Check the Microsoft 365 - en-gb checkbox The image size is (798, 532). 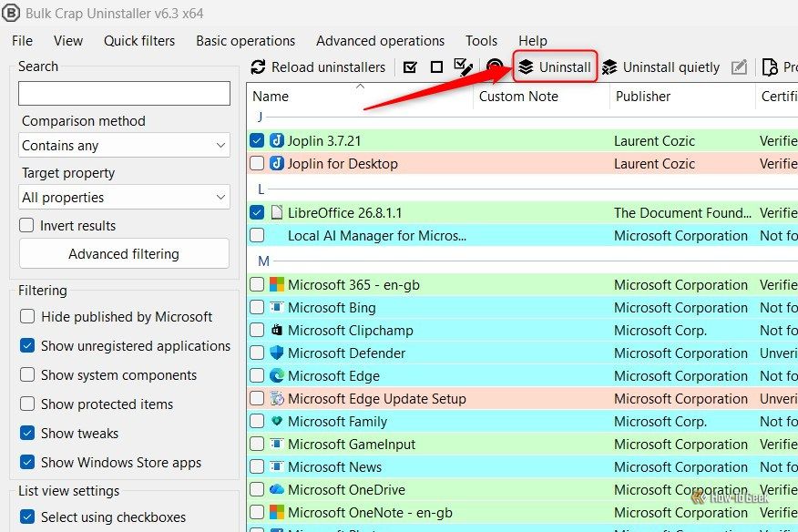257,284
